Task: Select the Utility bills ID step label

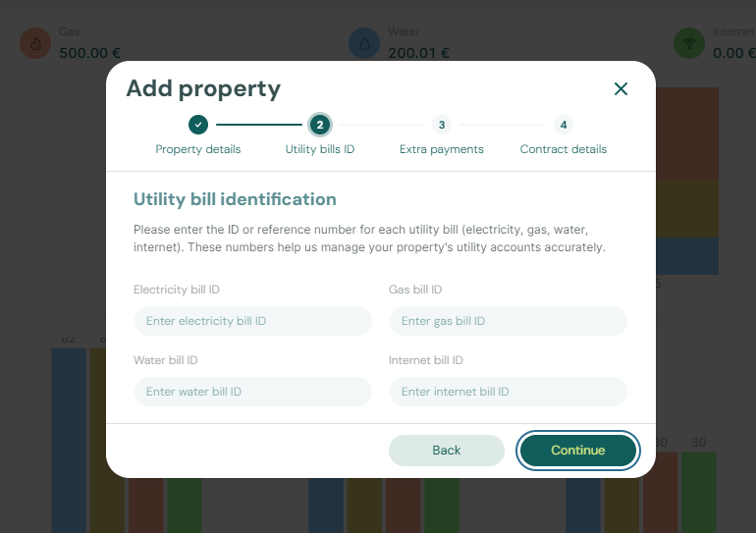Action: pyautogui.click(x=320, y=149)
